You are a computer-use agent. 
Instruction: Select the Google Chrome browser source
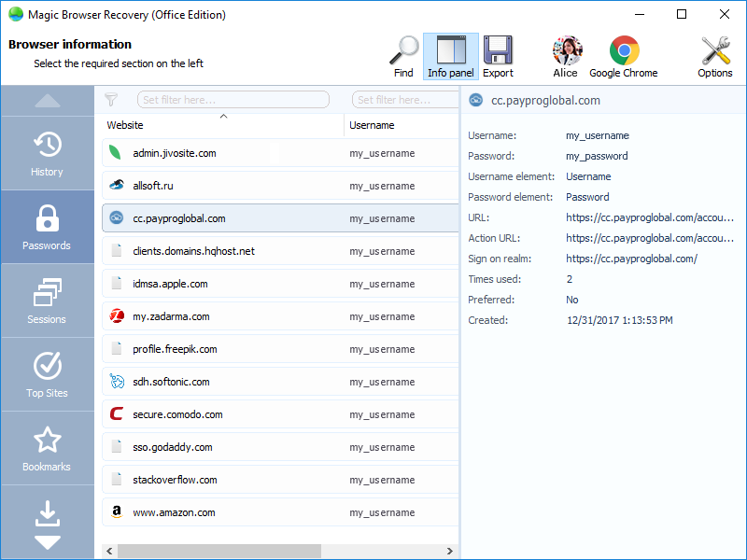point(624,53)
